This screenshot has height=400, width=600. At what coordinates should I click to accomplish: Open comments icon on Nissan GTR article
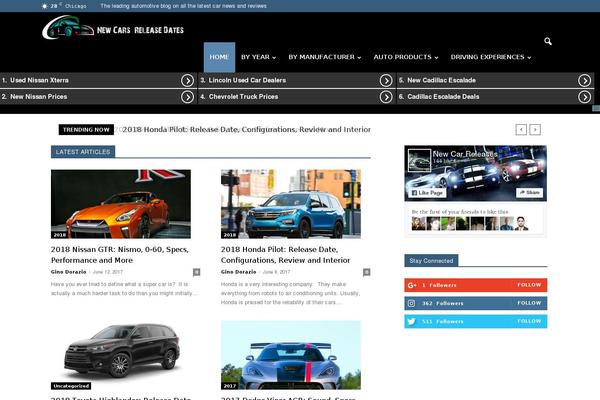196,272
